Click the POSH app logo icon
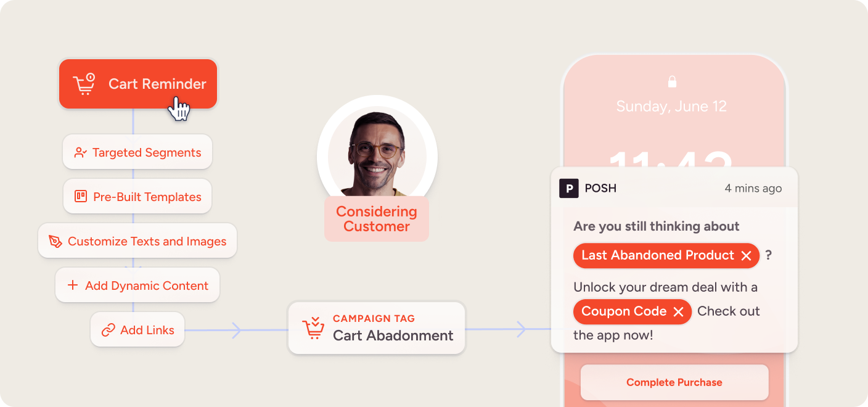 [x=568, y=188]
